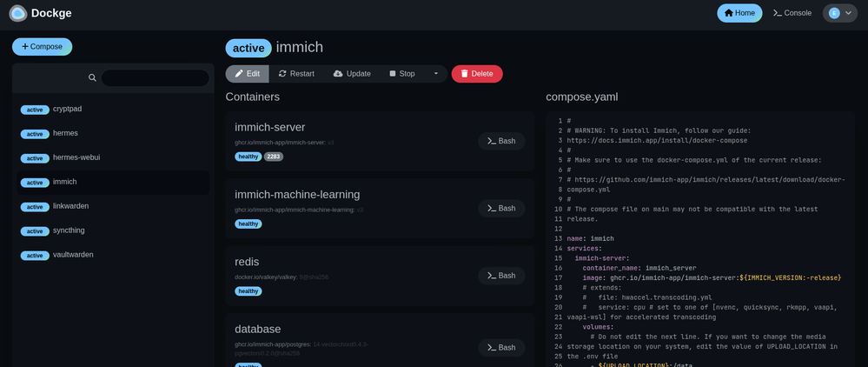
Task: Select the linkwarden stack
Action: point(113,206)
